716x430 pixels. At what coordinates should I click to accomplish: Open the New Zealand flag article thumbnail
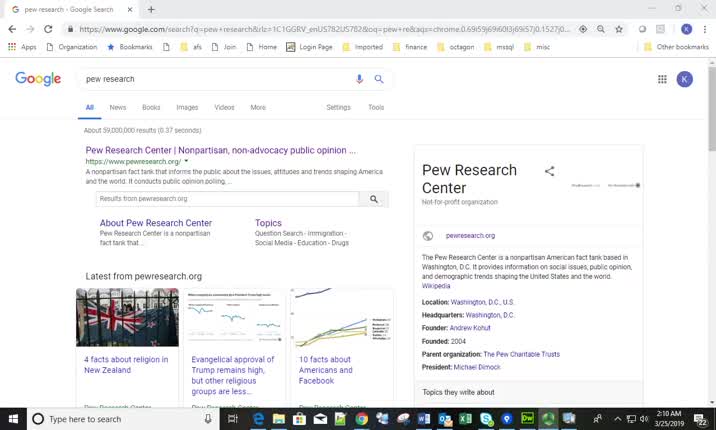127,317
